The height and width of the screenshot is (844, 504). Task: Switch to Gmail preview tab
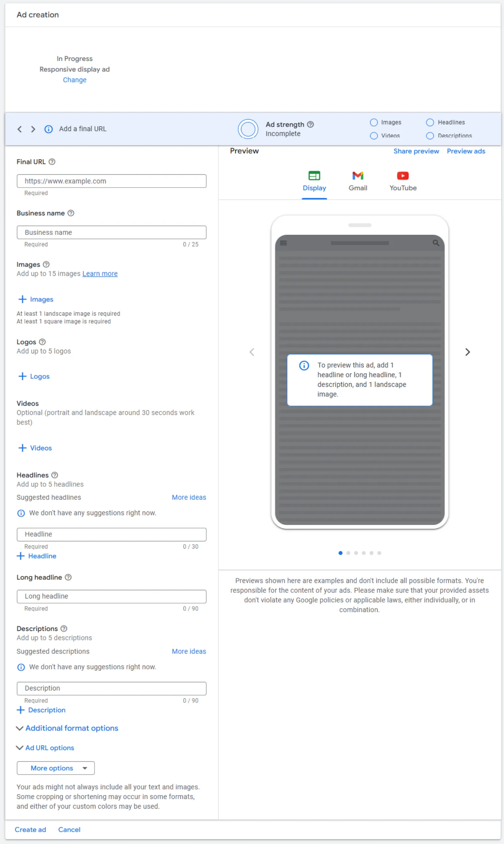pos(358,182)
